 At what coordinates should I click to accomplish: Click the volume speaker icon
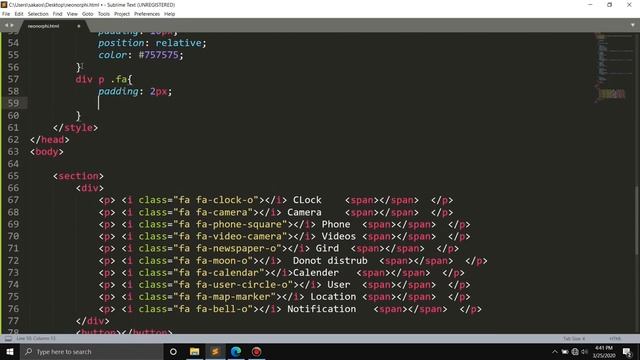point(584,352)
